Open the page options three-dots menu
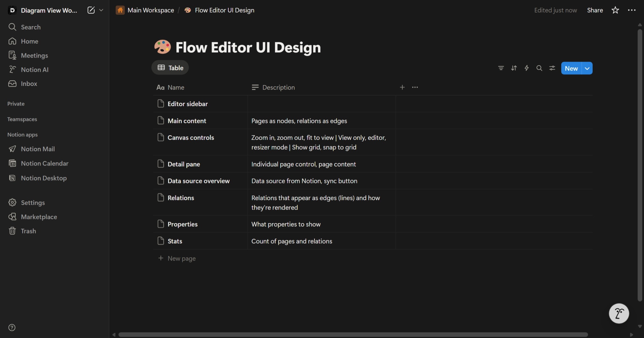644x338 pixels. coord(632,10)
